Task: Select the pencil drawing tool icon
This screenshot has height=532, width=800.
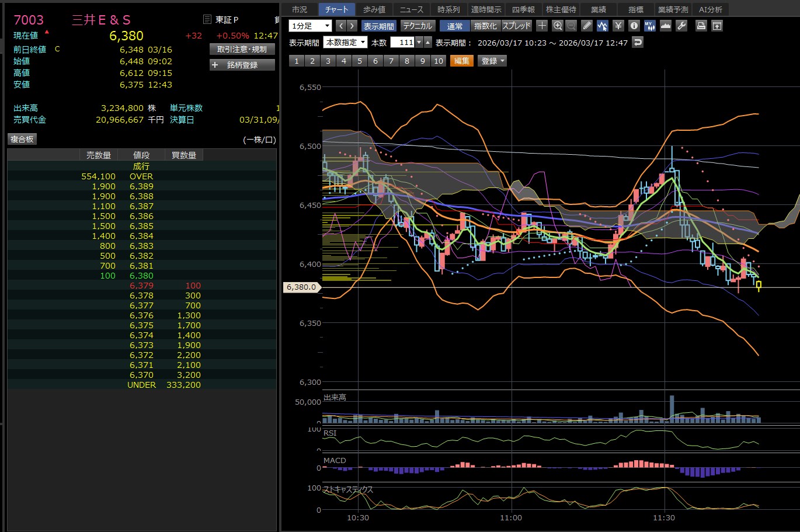Action: [x=587, y=26]
